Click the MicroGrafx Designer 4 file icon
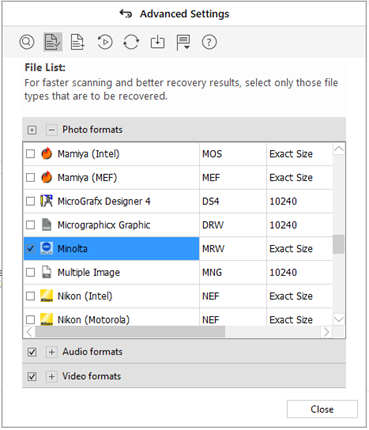 coord(47,201)
